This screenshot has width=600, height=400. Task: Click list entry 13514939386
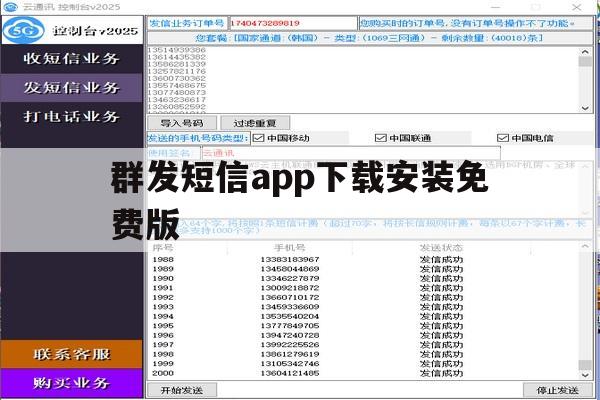(176, 50)
